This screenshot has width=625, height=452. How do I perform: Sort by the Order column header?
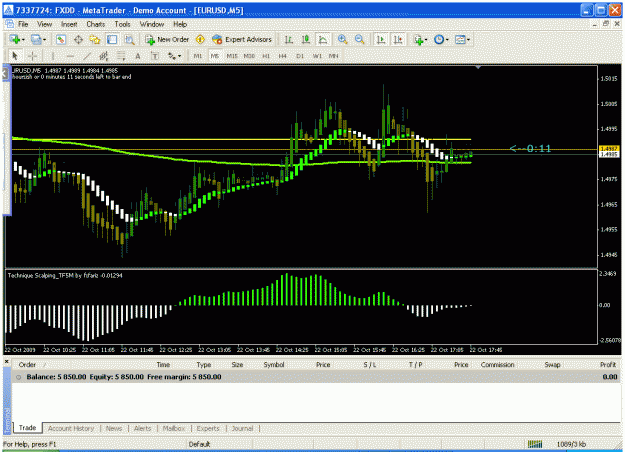click(x=27, y=365)
